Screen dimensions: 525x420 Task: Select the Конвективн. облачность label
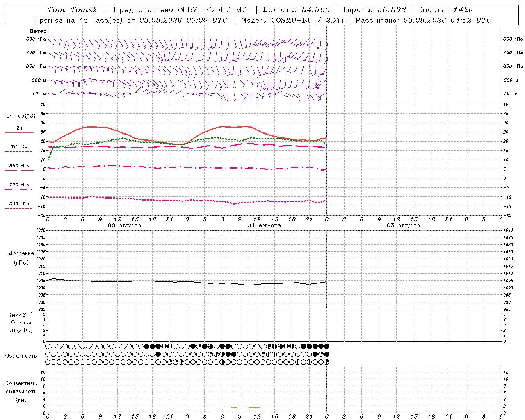[21, 388]
